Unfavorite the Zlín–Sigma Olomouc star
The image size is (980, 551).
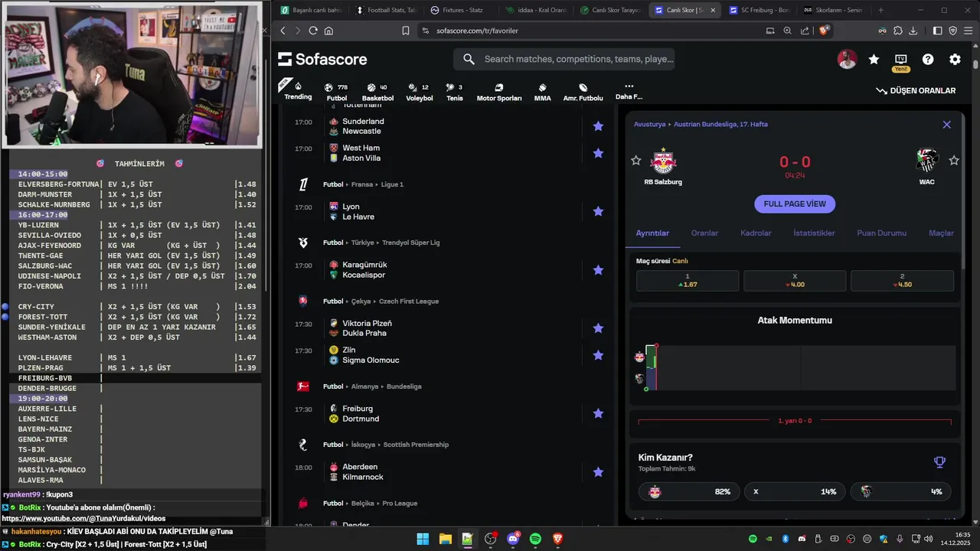coord(598,355)
